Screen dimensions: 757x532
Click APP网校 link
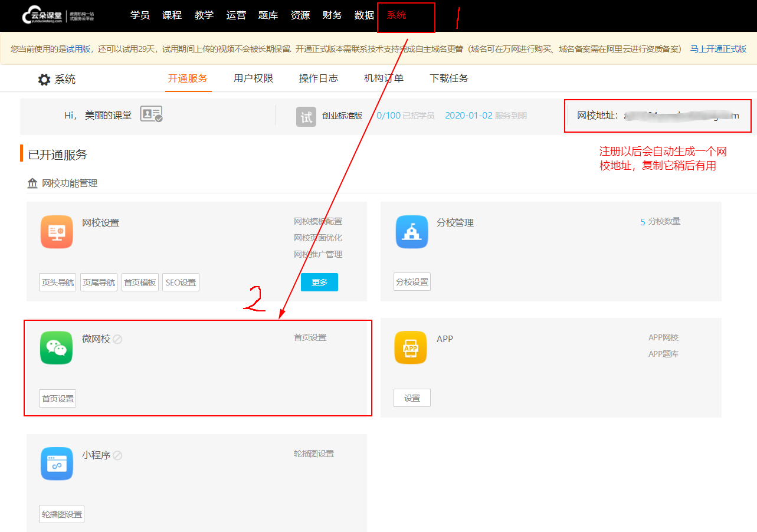coord(664,338)
